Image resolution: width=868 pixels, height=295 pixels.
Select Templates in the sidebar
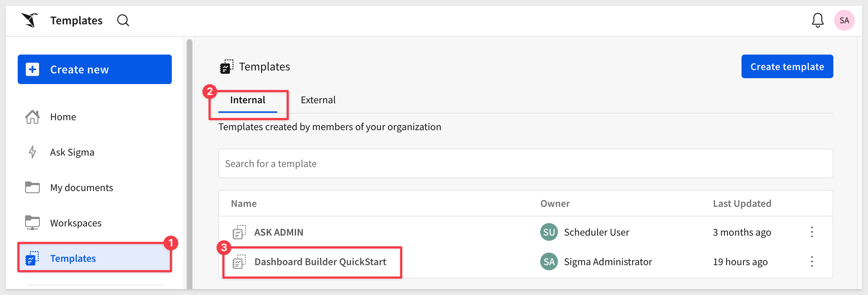(x=73, y=258)
